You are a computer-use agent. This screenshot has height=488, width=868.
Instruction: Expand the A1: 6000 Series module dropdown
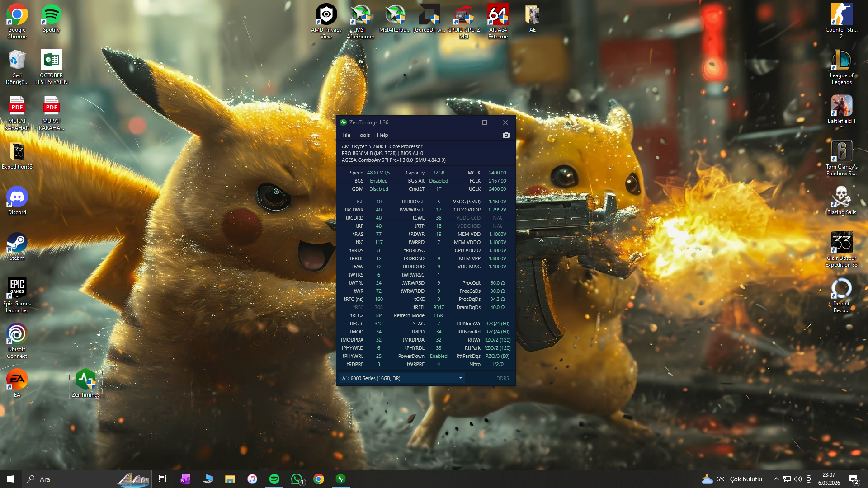[x=402, y=378]
